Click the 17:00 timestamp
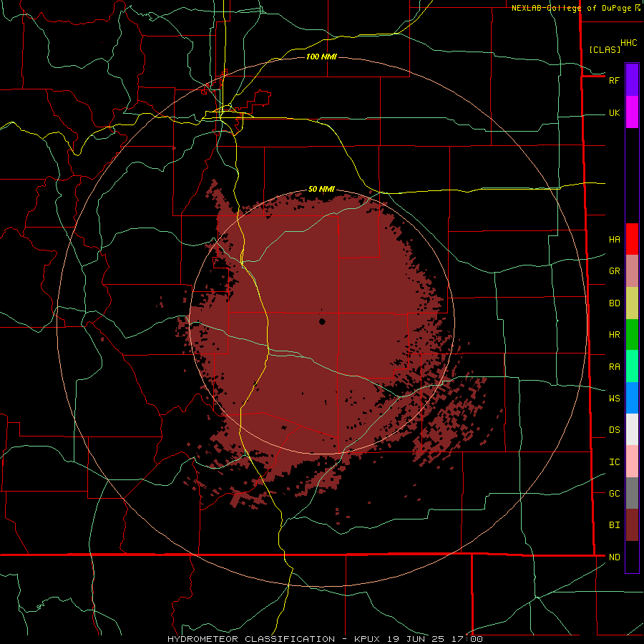The image size is (644, 644). click(x=466, y=639)
